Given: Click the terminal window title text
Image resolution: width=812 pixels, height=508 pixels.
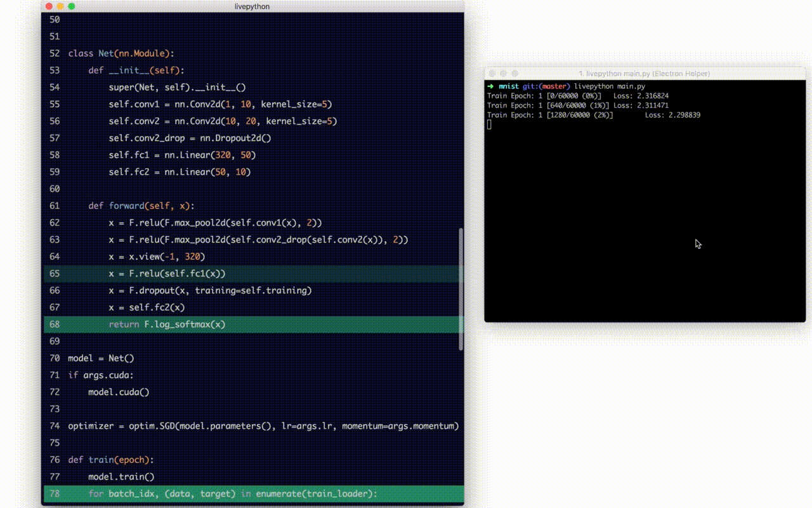Looking at the screenshot, I should tap(645, 74).
